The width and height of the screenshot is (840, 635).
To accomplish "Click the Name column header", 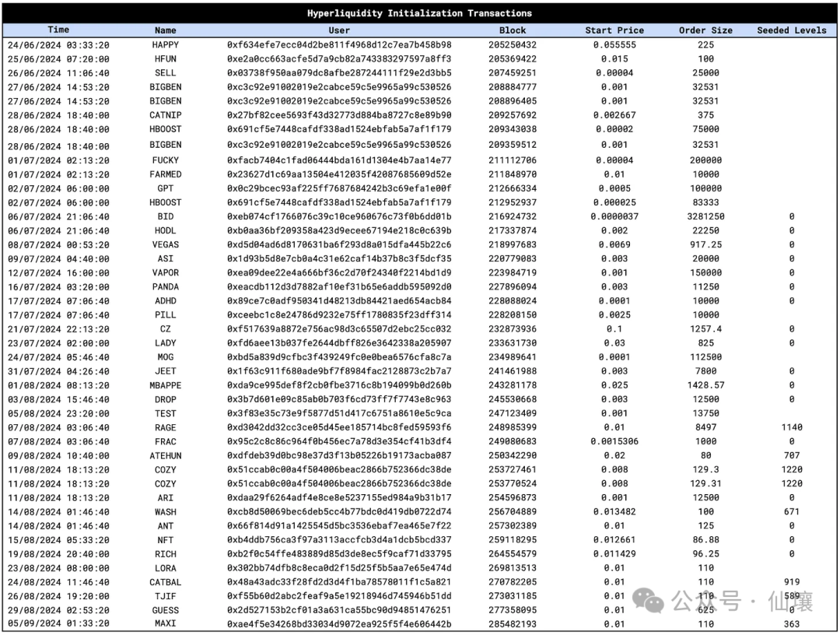I will pyautogui.click(x=166, y=30).
